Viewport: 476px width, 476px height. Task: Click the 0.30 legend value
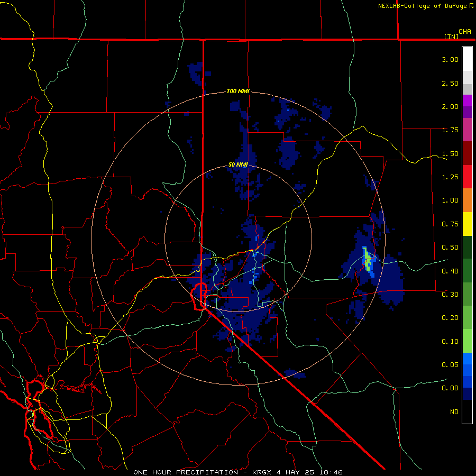(x=450, y=295)
